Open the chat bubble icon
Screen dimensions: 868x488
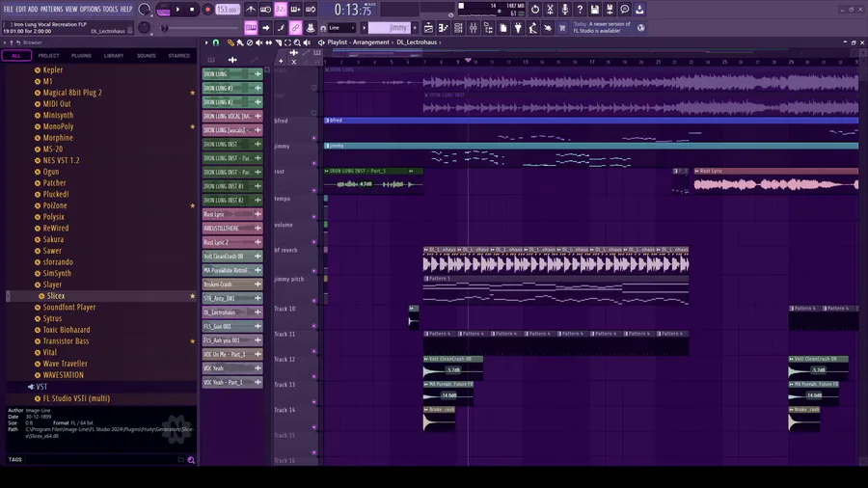[x=624, y=10]
